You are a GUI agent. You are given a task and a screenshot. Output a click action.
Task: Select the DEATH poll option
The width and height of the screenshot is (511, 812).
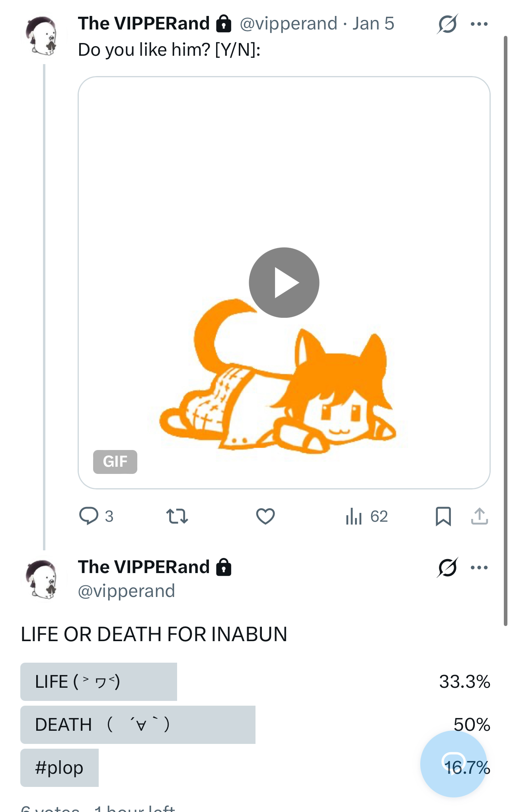(x=138, y=724)
